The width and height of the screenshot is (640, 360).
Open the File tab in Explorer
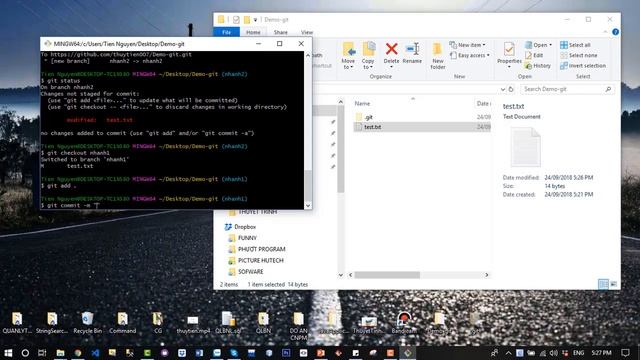pyautogui.click(x=227, y=32)
